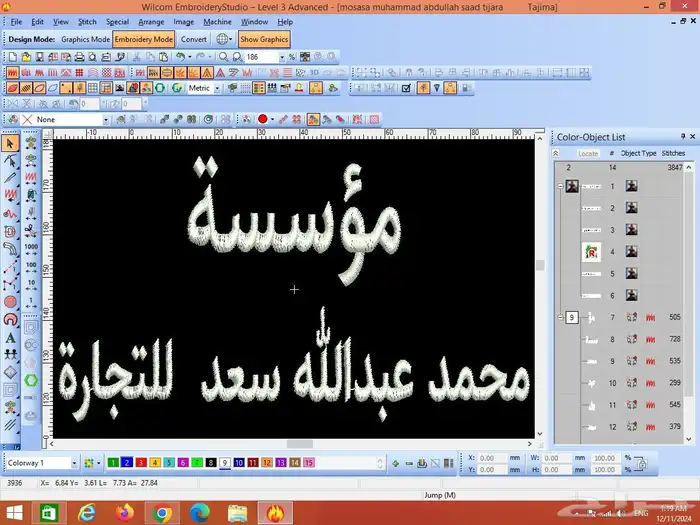Viewport: 700px width, 525px height.
Task: Open the globe icon beside Convert
Action: tap(223, 39)
